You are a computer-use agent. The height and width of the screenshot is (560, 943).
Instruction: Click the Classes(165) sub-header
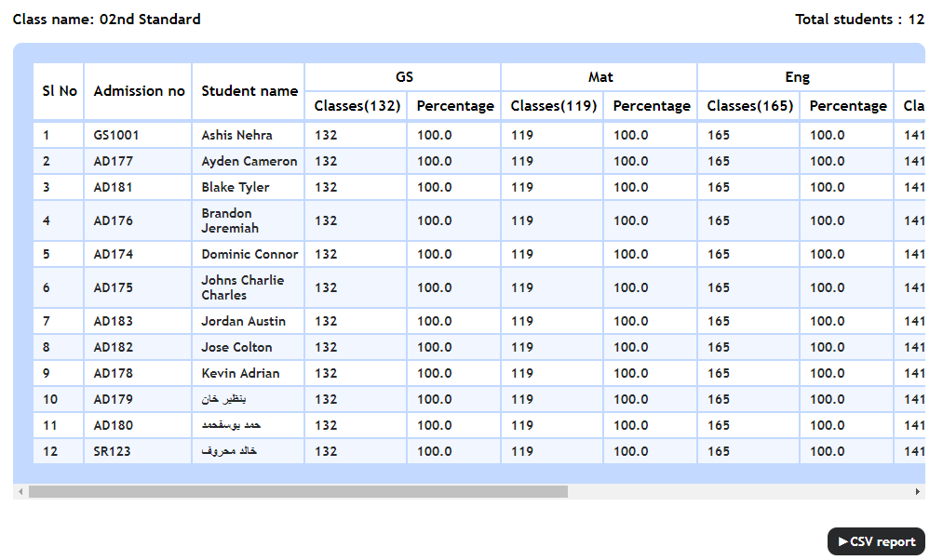750,106
